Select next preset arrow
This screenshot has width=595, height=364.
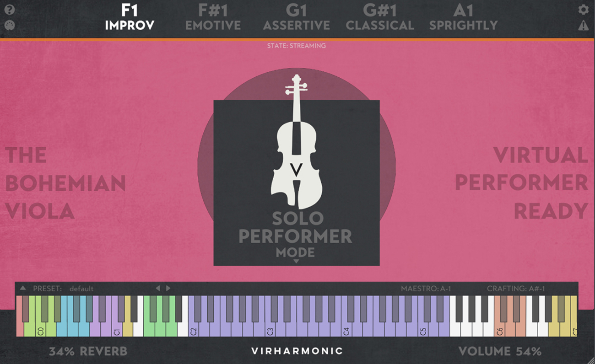coord(168,288)
